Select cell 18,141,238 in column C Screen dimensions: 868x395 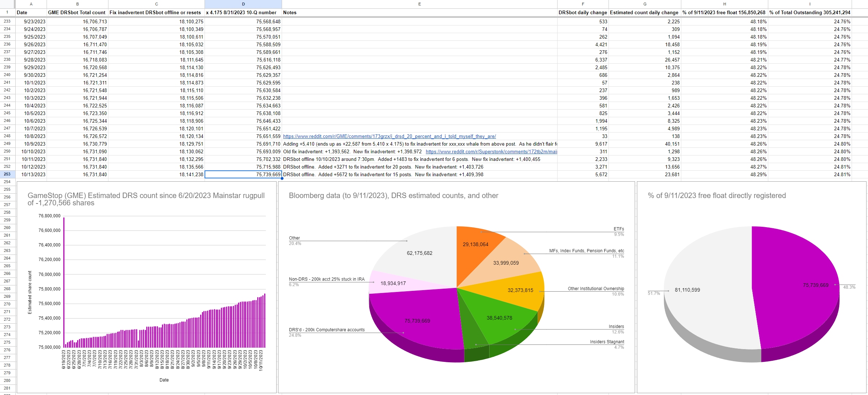156,174
